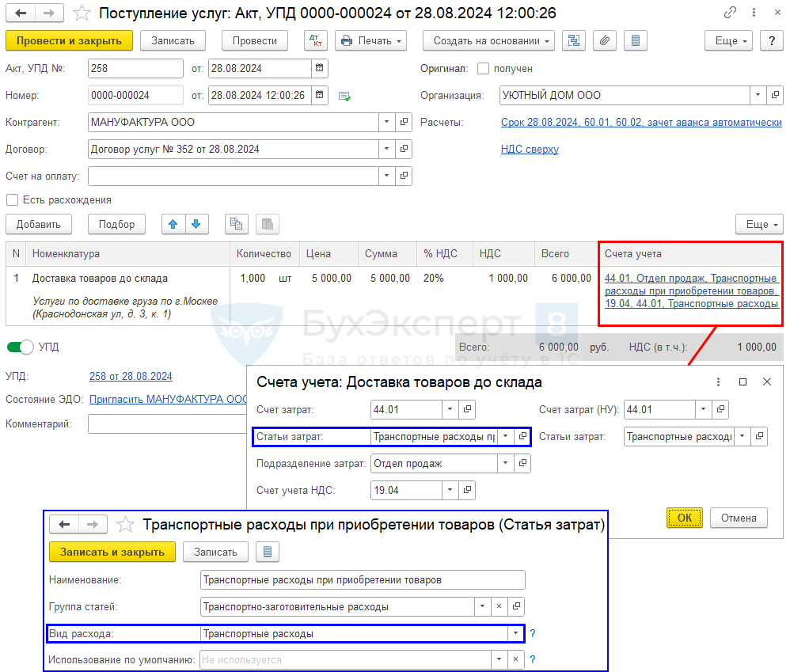The image size is (790, 672).
Task: Click Провести и закрыть button
Action: pyautogui.click(x=69, y=41)
